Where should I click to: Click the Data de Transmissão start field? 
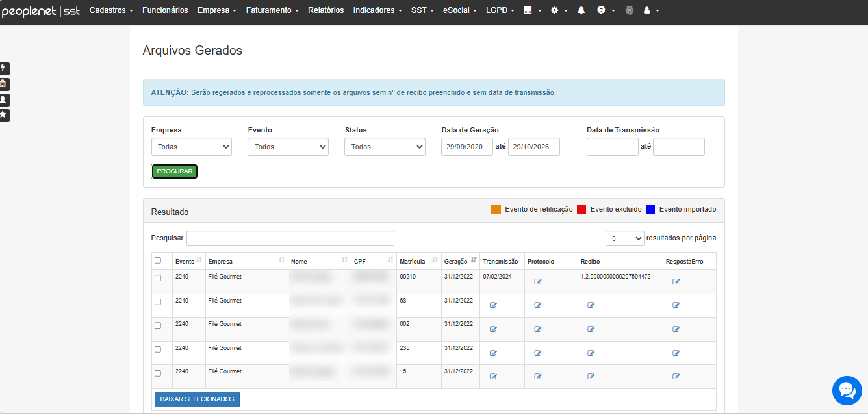(x=613, y=147)
